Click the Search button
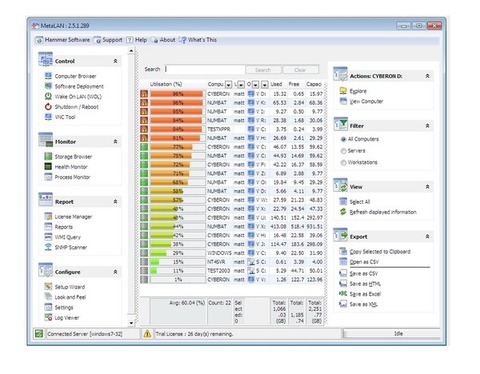Viewport: 480px width, 374px height. [263, 70]
